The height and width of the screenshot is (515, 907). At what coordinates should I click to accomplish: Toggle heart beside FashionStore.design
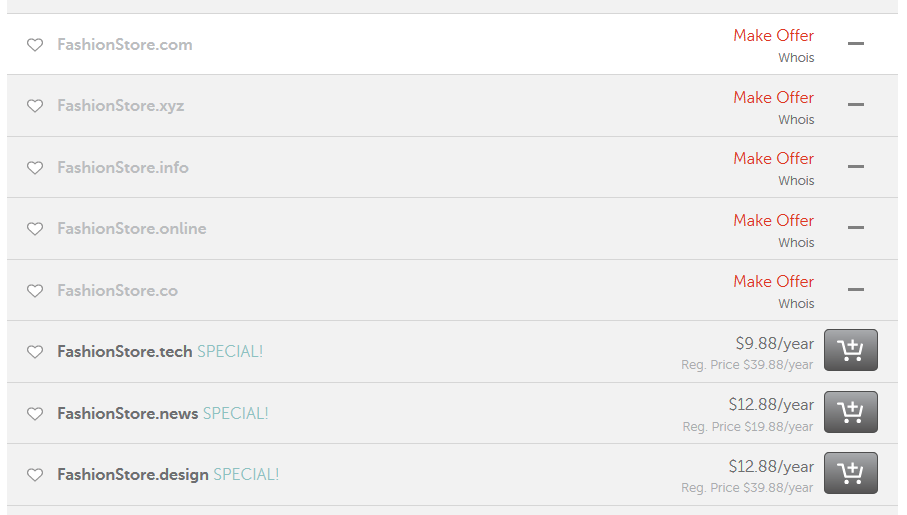35,474
